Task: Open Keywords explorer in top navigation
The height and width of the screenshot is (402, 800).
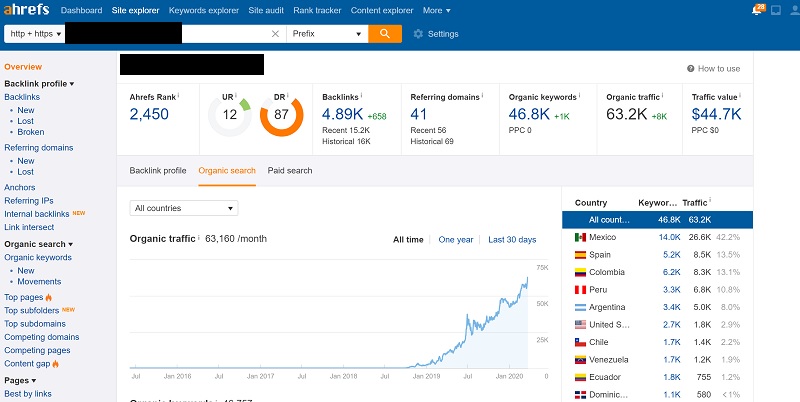Action: (204, 10)
